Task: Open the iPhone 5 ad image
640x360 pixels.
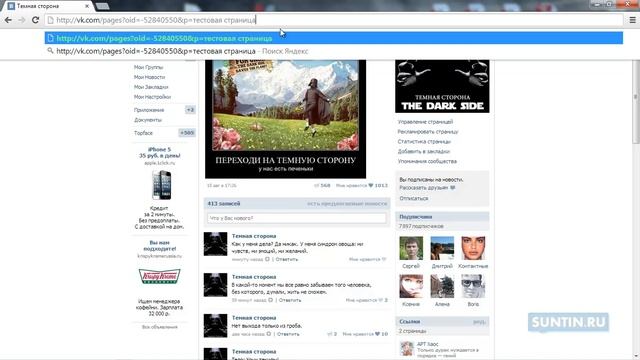Action: point(161,185)
